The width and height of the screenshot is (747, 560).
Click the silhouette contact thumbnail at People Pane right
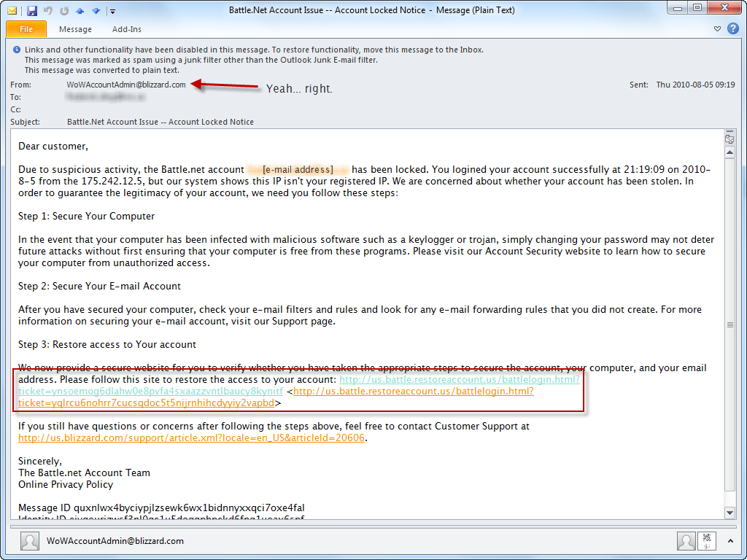pos(686,541)
